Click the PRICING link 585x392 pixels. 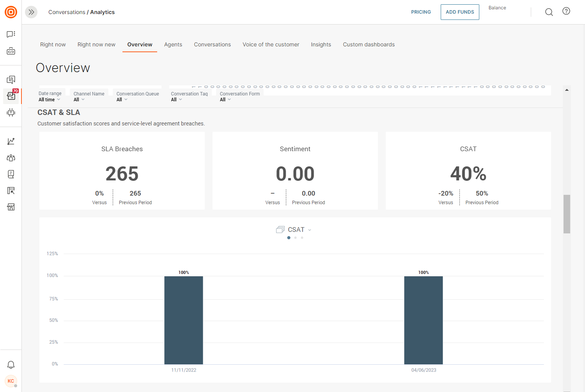click(421, 12)
